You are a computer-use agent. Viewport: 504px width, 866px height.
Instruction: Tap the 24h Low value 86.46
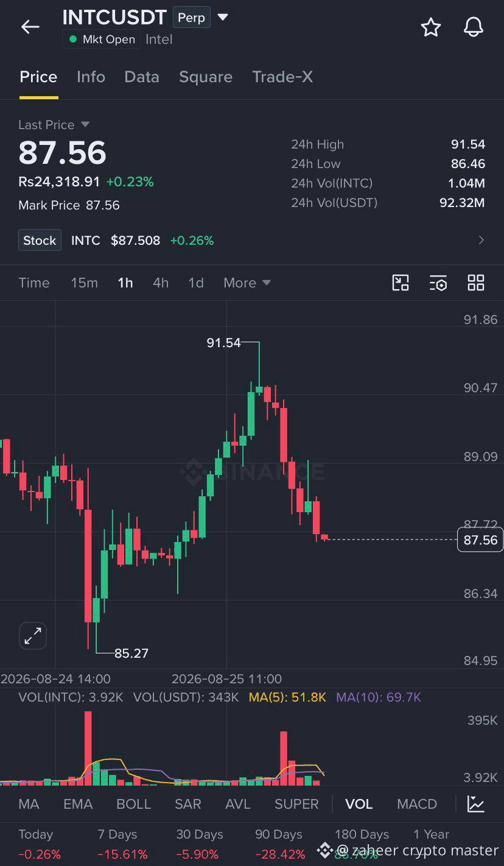pyautogui.click(x=467, y=164)
